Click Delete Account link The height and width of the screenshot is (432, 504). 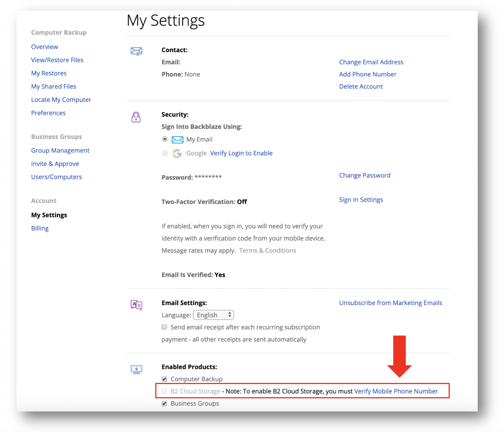(361, 86)
